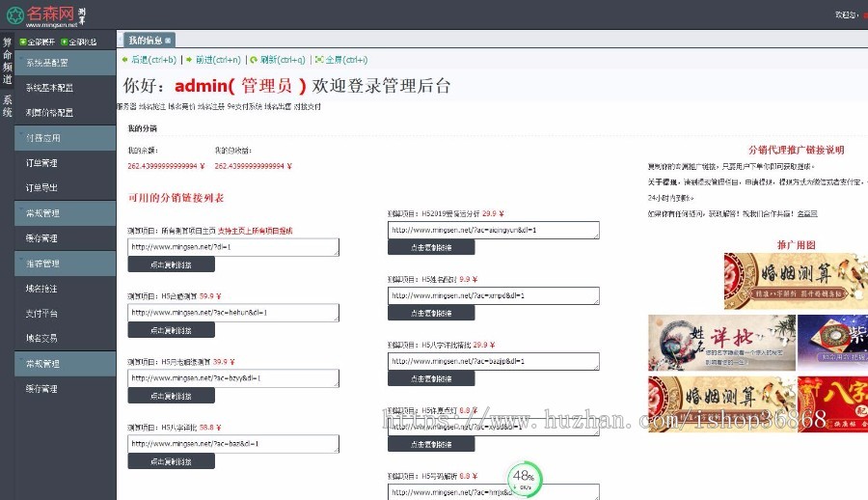
Task: Click the 48% speed circle widget
Action: coord(524,479)
